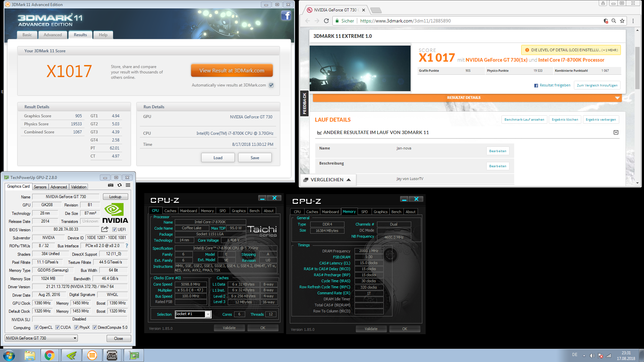Bookmark this page with the star icon
The image size is (644, 362).
tap(622, 21)
